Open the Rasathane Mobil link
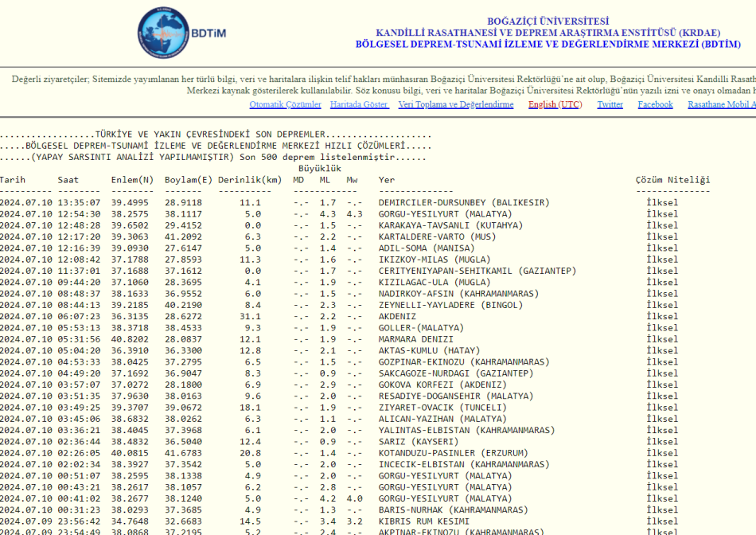 [x=721, y=105]
